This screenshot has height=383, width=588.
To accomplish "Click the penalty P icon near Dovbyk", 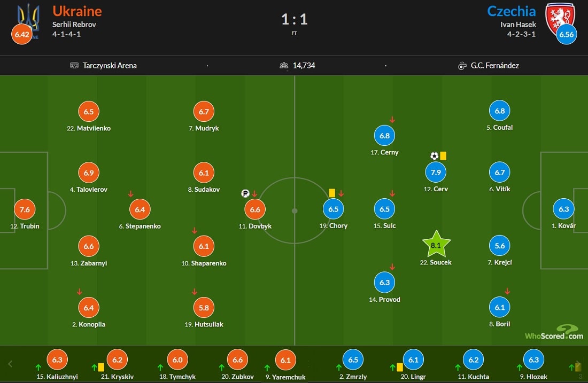I will coord(245,193).
